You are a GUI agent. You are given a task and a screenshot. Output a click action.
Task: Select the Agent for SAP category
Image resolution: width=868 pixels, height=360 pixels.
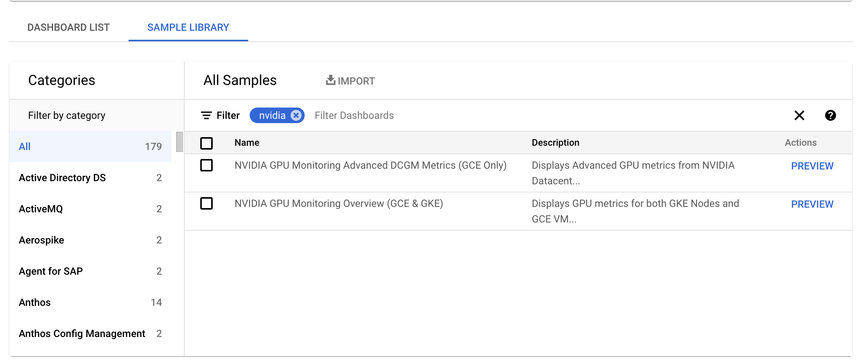[90, 271]
